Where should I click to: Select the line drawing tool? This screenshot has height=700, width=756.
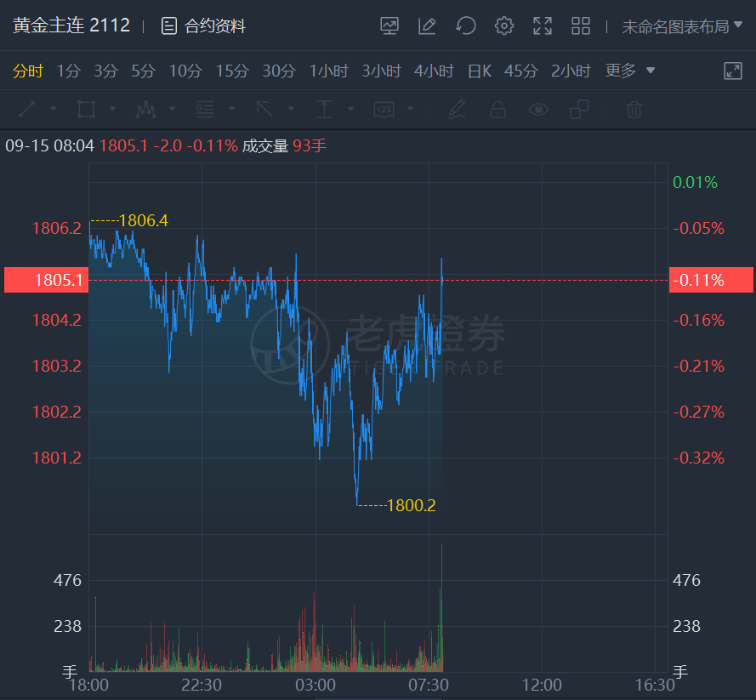pos(27,109)
